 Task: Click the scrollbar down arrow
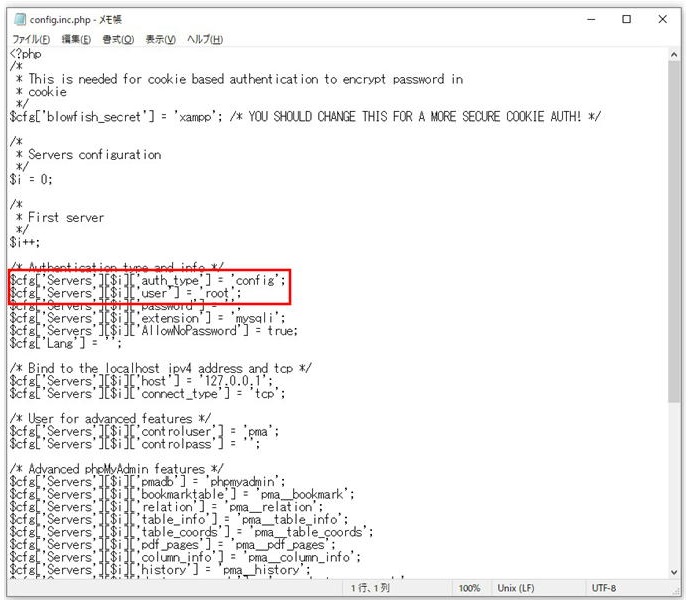(x=674, y=570)
